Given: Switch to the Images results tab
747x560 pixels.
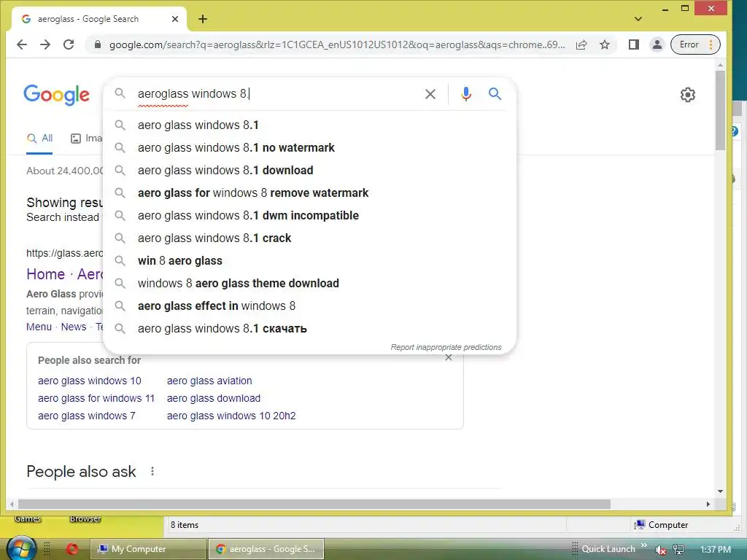Looking at the screenshot, I should coord(86,139).
